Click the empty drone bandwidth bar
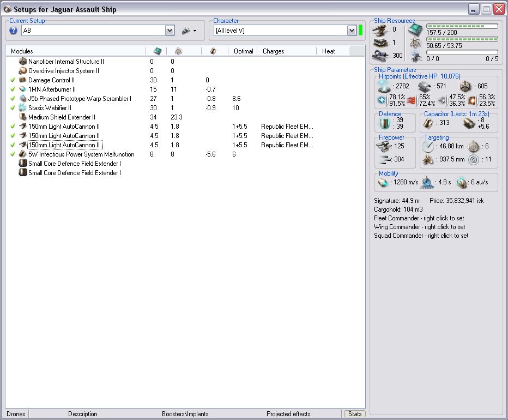The image size is (508, 420). point(462,52)
